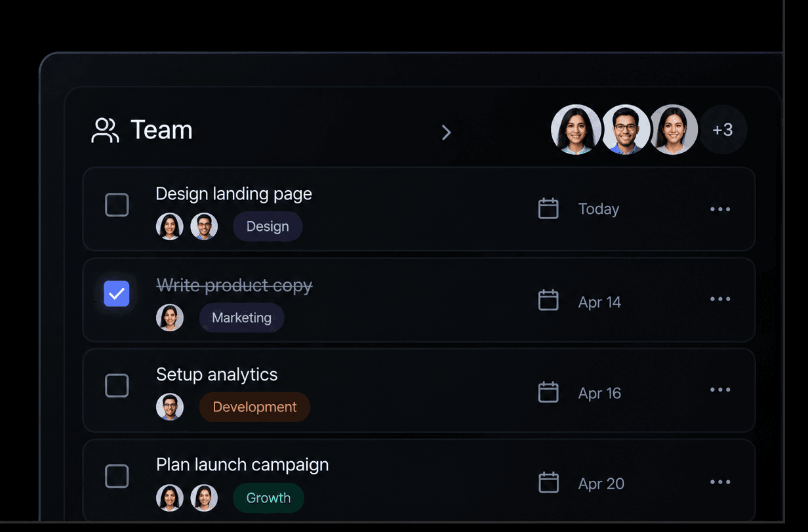Uncheck the Write product copy checkbox
This screenshot has width=808, height=532.
tap(117, 294)
